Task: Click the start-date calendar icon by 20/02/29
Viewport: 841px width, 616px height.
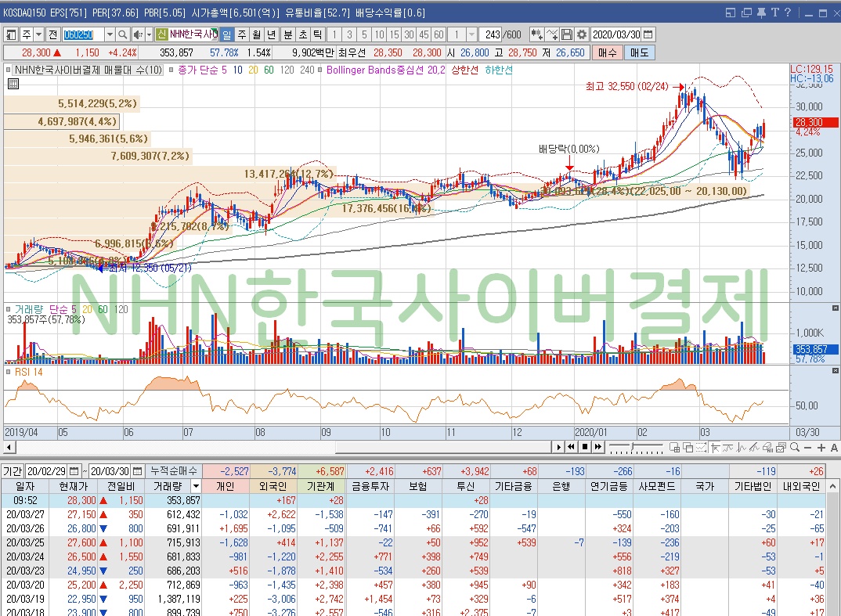Action: click(74, 471)
